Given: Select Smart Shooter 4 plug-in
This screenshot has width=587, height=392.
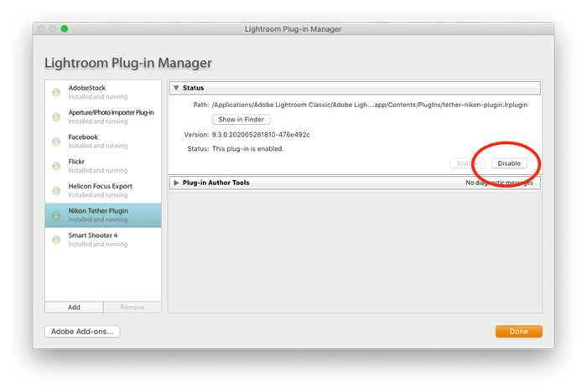Looking at the screenshot, I should click(x=103, y=240).
